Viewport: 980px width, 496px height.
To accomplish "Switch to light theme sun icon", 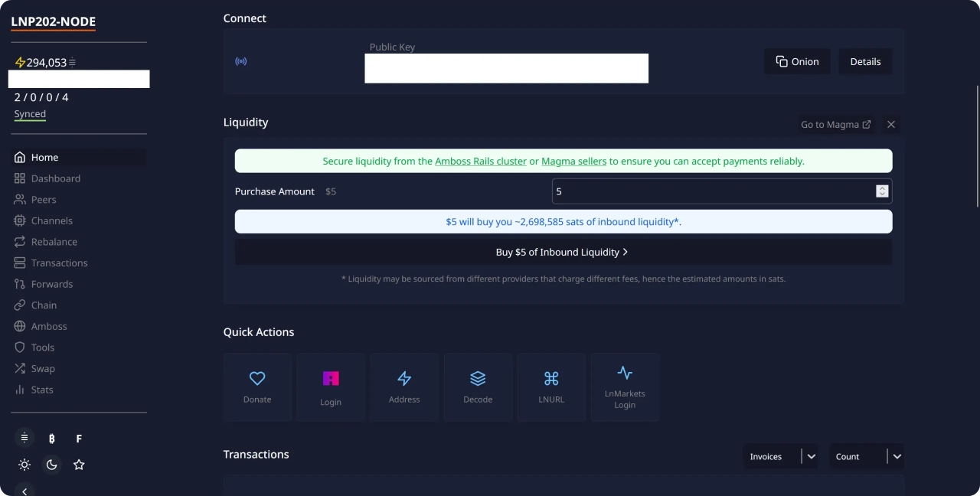I will tap(24, 465).
